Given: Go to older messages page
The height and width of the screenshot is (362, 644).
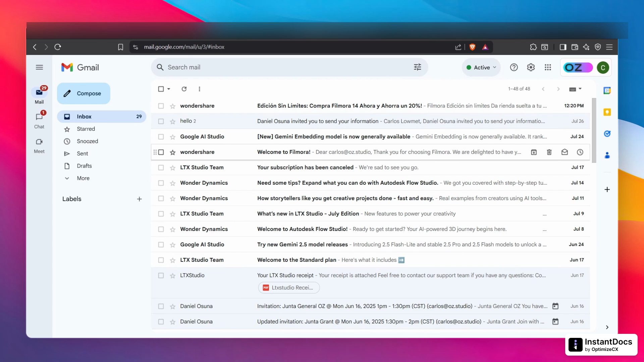Looking at the screenshot, I should click(558, 89).
